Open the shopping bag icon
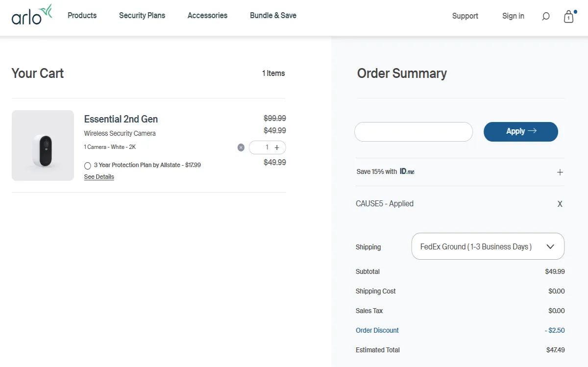The height and width of the screenshot is (367, 588). pos(568,17)
